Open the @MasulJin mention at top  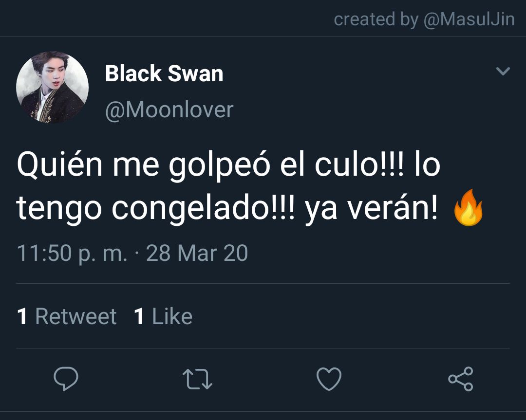(x=469, y=19)
